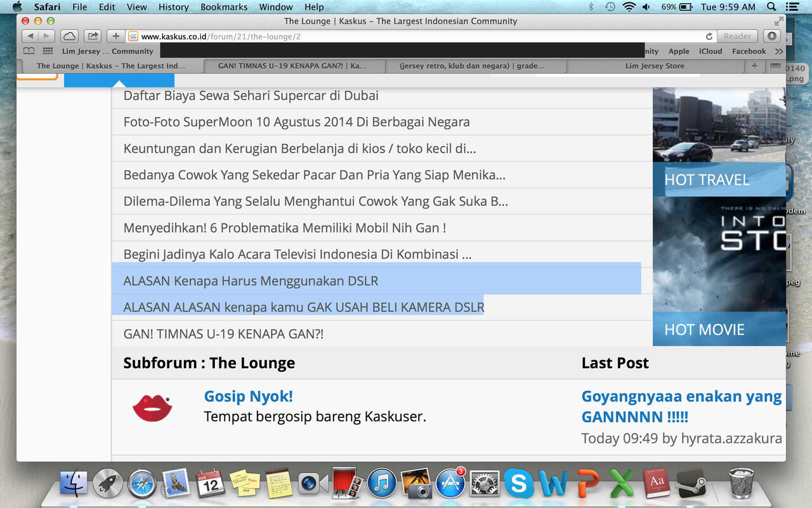Open the bookmarks sidebar book icon
Screen dimensions: 812x508
pyautogui.click(x=29, y=51)
